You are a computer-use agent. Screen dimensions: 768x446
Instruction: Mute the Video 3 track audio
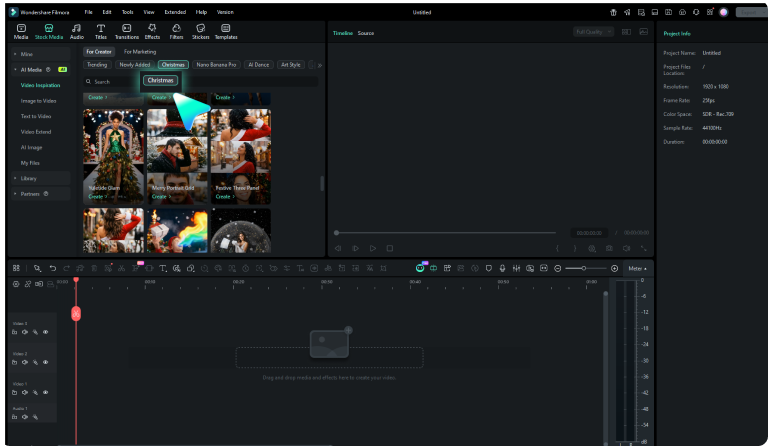(24, 332)
